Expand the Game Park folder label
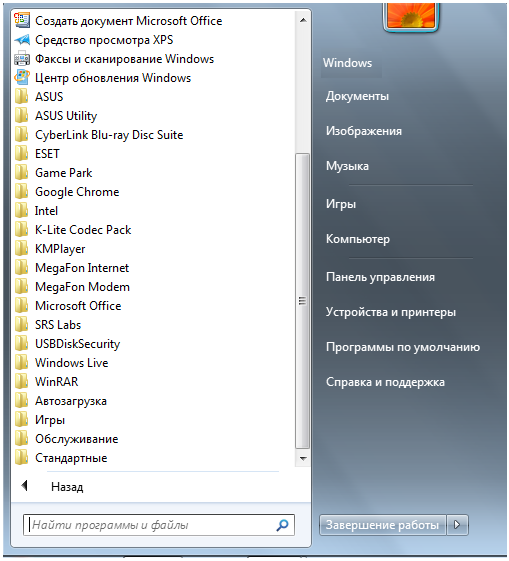 tap(63, 172)
